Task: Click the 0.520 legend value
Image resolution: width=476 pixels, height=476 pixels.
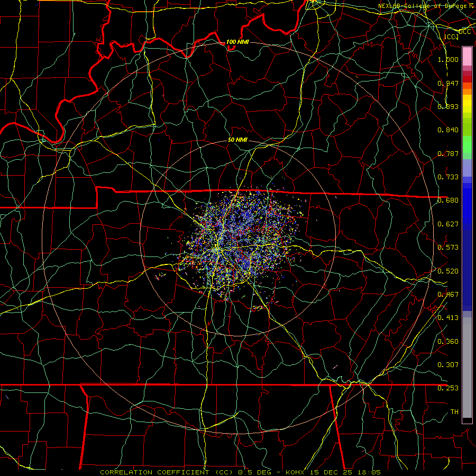Action: pos(448,271)
